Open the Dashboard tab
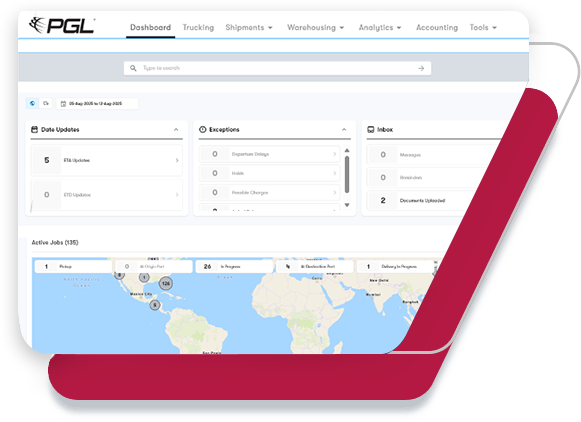 tap(150, 27)
